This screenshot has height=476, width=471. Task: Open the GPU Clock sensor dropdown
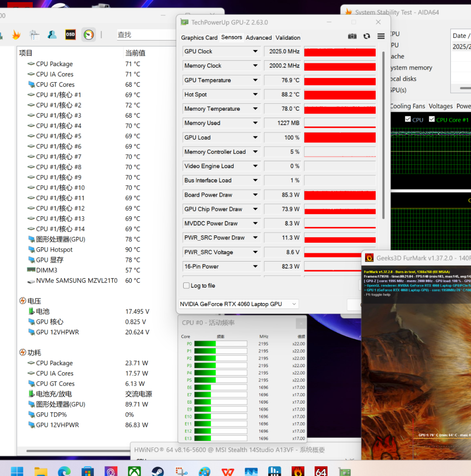tap(256, 51)
